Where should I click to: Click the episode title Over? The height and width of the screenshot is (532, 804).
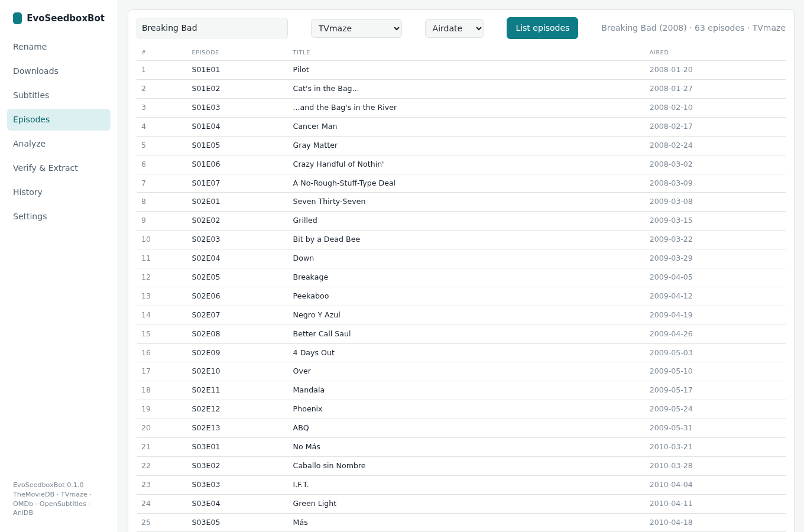click(301, 371)
